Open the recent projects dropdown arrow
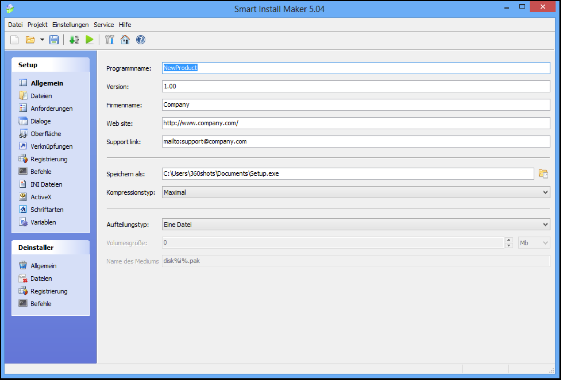The image size is (588, 381). (42, 40)
